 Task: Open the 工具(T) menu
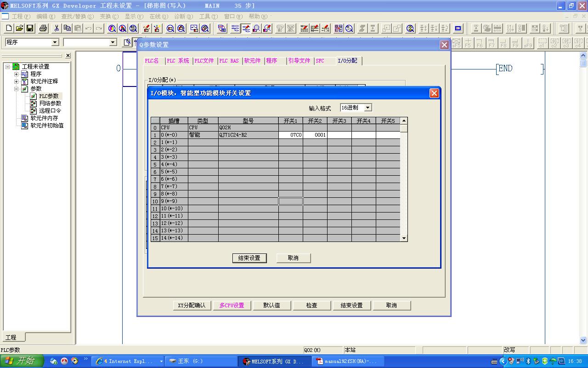point(208,17)
